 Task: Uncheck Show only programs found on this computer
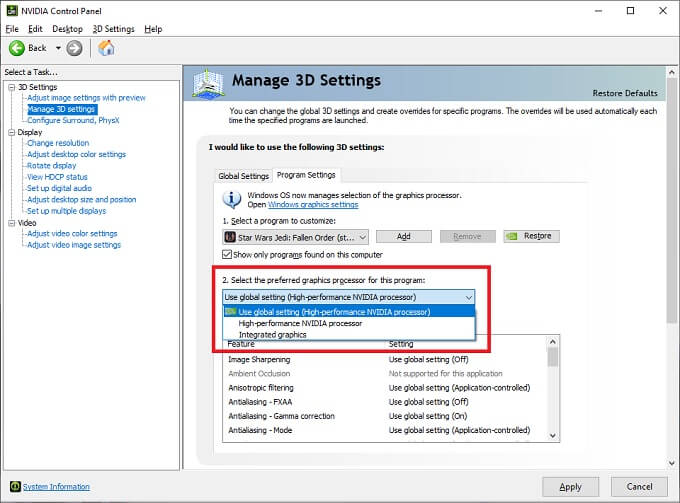pos(227,255)
